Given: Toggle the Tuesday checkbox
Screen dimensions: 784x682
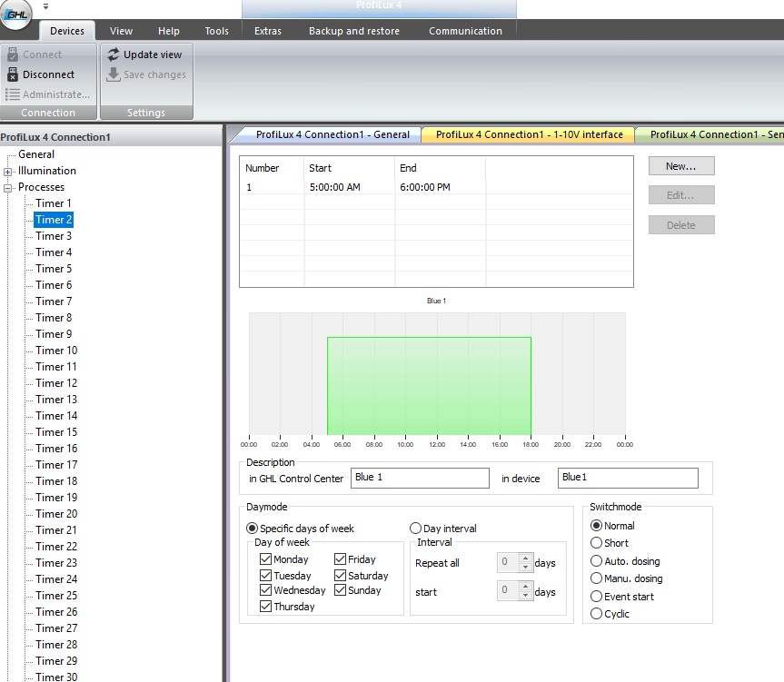Looking at the screenshot, I should pyautogui.click(x=265, y=576).
